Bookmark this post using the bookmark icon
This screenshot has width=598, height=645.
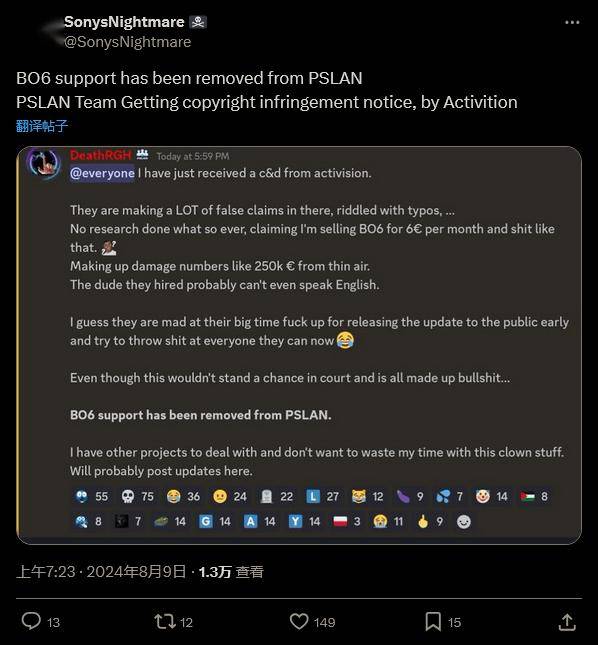tap(433, 621)
